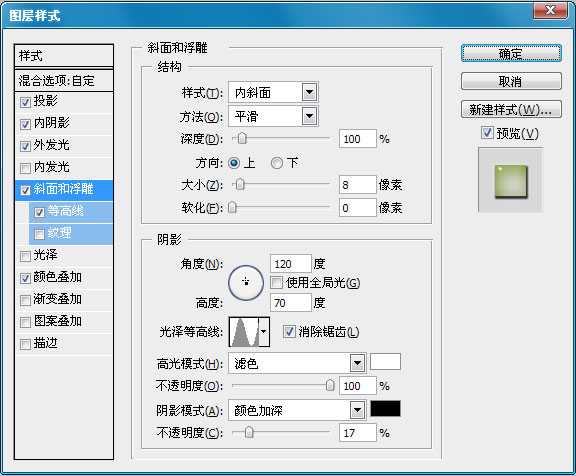Select the 样式 styles list header
576x476 pixels.
[x=64, y=56]
